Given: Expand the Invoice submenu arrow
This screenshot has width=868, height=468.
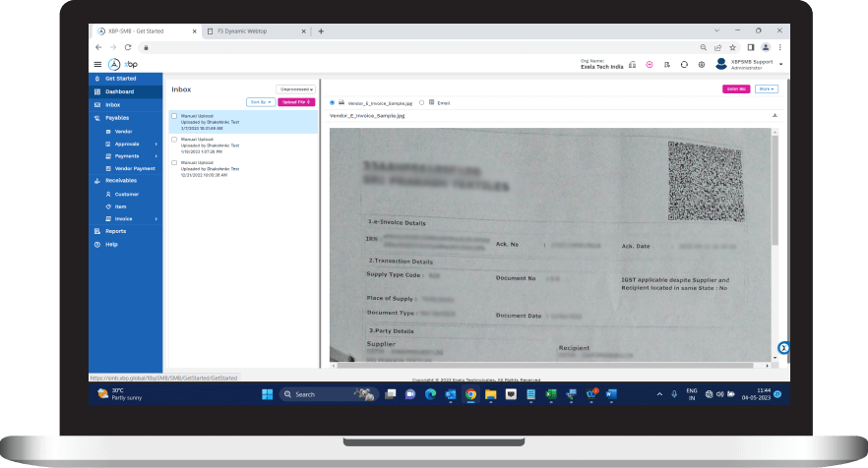Looking at the screenshot, I should click(x=156, y=219).
